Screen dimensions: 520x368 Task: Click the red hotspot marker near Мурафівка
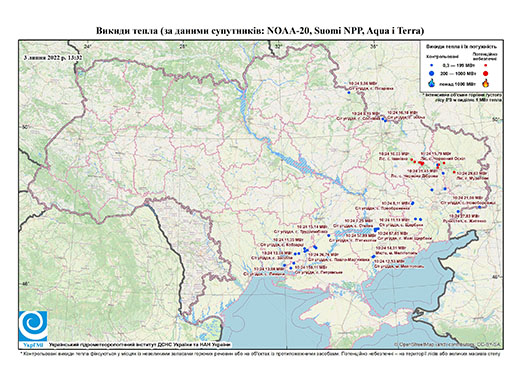tap(454, 172)
